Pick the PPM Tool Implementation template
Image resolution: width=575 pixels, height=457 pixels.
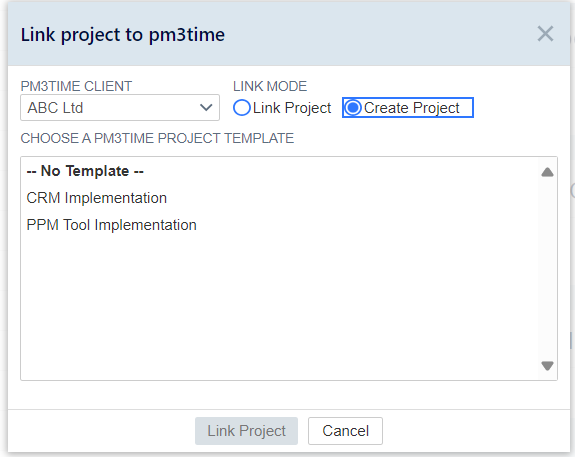[x=111, y=225]
